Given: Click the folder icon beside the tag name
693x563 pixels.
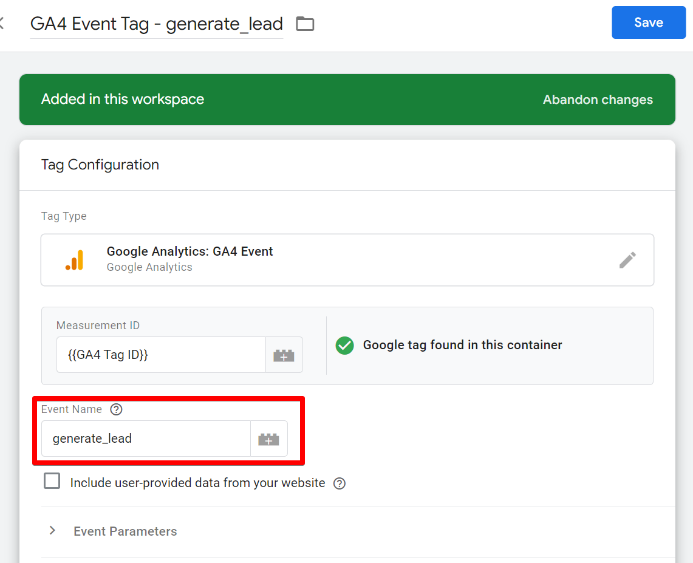Looking at the screenshot, I should click(x=305, y=23).
